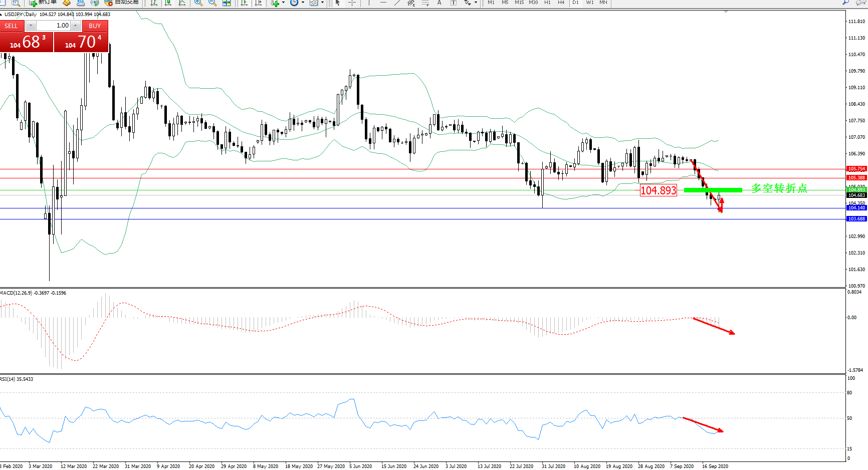Zoom out of the chart
Screen dimensions: 868x470
212,3
